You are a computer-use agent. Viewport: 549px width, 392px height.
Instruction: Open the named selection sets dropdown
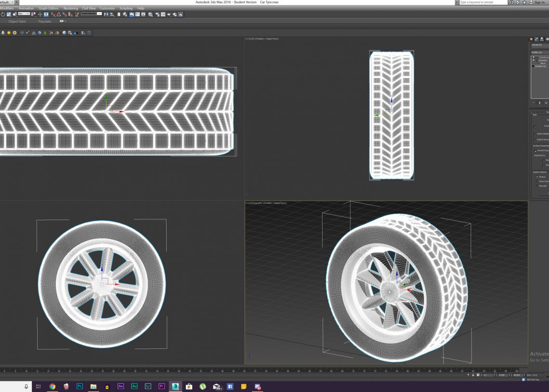(91, 14)
